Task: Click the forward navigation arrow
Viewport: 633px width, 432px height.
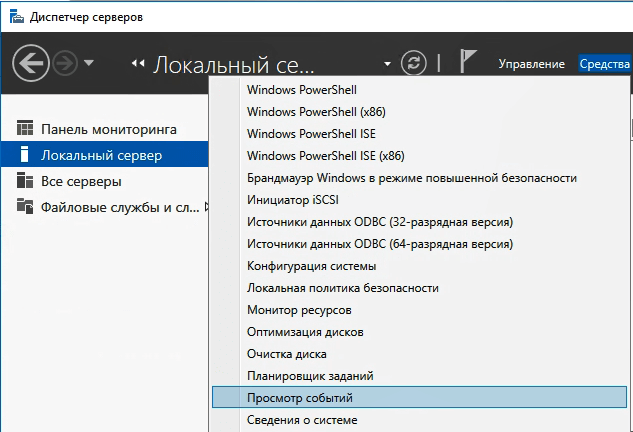Action: [x=65, y=63]
